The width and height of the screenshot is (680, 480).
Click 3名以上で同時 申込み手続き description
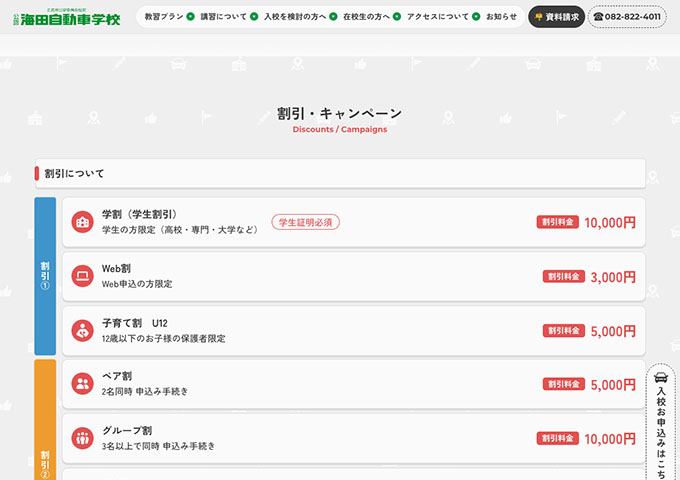point(158,446)
